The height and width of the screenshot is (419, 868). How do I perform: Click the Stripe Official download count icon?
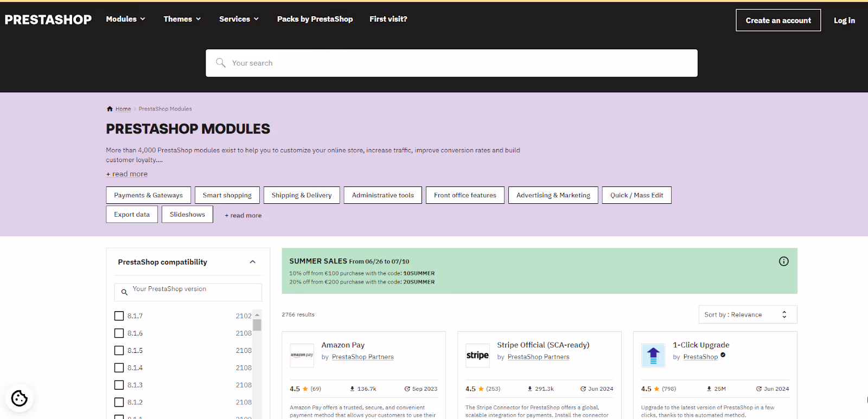pyautogui.click(x=530, y=389)
